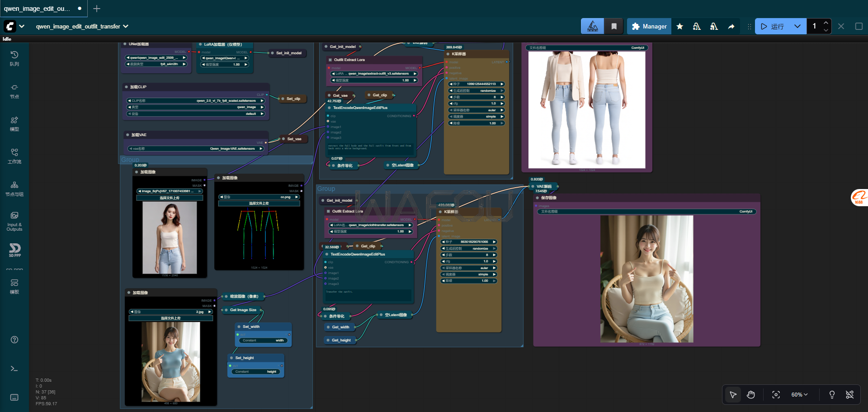Click the 模板 templates sidebar icon

click(14, 286)
